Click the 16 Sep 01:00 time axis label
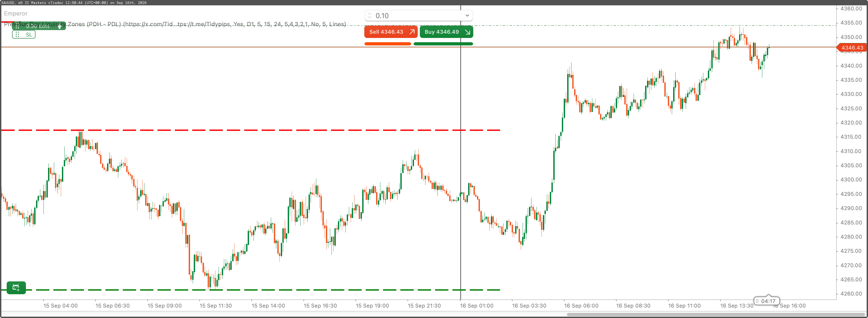Screen dimensions: 868x318 coord(476,305)
